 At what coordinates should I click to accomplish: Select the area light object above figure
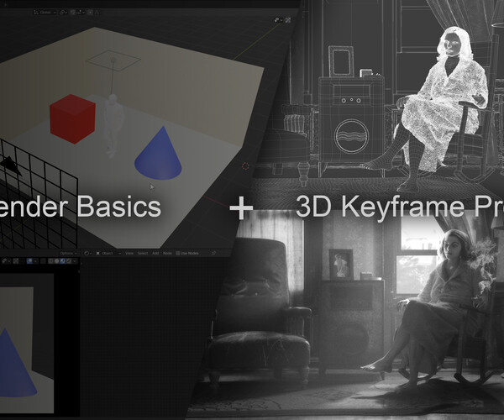(113, 60)
